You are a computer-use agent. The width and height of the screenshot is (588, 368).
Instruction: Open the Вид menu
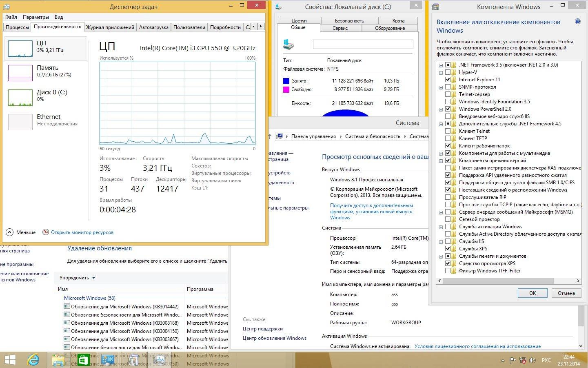(x=59, y=17)
